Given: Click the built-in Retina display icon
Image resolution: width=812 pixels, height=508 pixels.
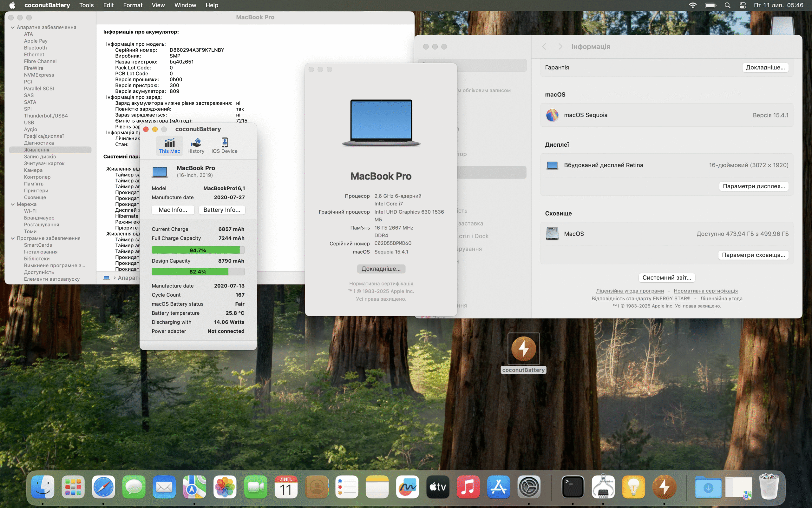Looking at the screenshot, I should (552, 165).
